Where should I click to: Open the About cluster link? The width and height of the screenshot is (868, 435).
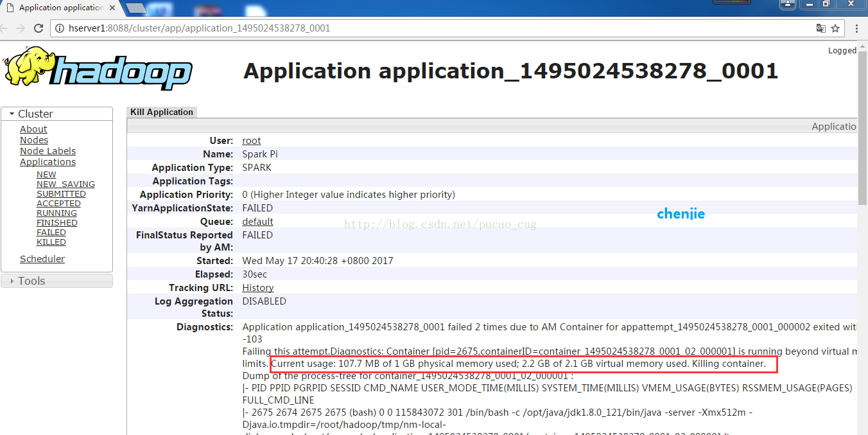pos(33,129)
